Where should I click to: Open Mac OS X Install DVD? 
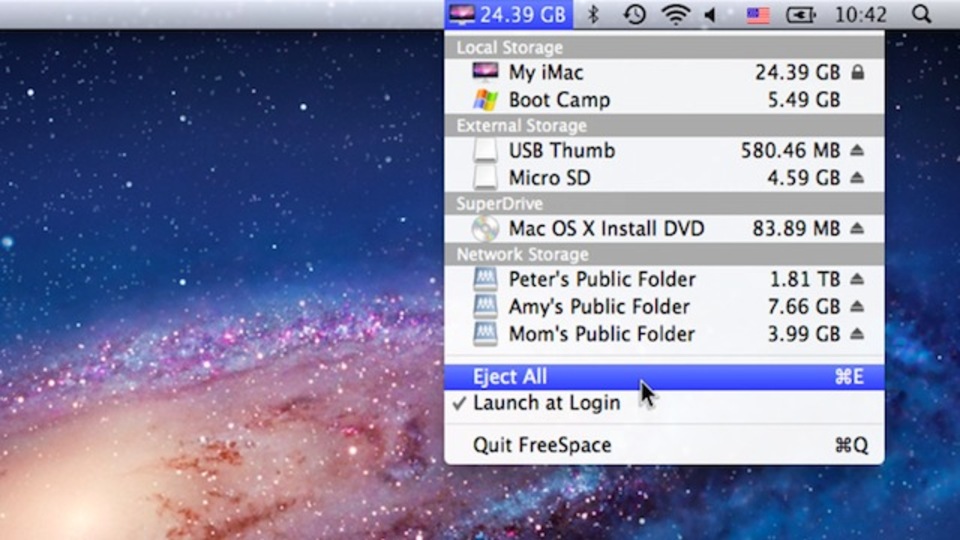click(664, 229)
